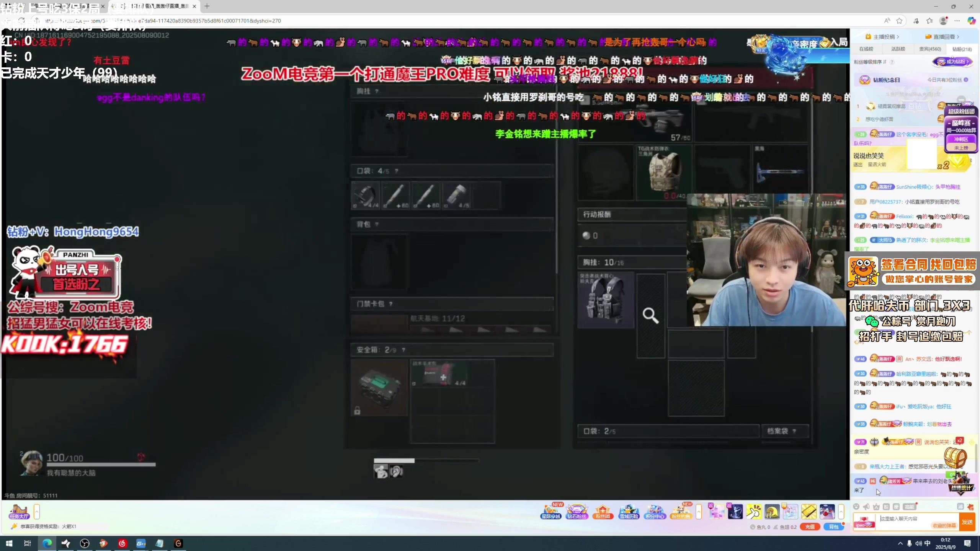Click the 发送 send button
The image size is (980, 551).
pos(967,522)
